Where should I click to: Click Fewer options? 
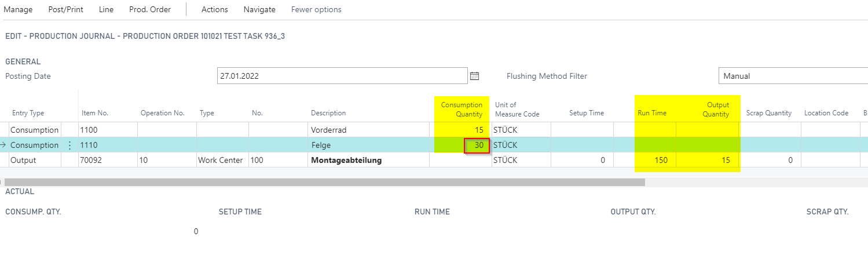point(316,9)
